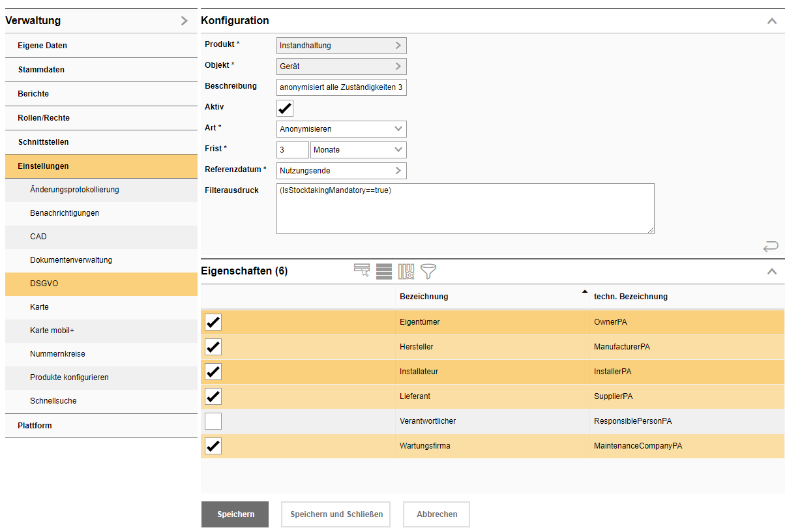
Task: Open the column configuration icon
Action: (x=406, y=271)
